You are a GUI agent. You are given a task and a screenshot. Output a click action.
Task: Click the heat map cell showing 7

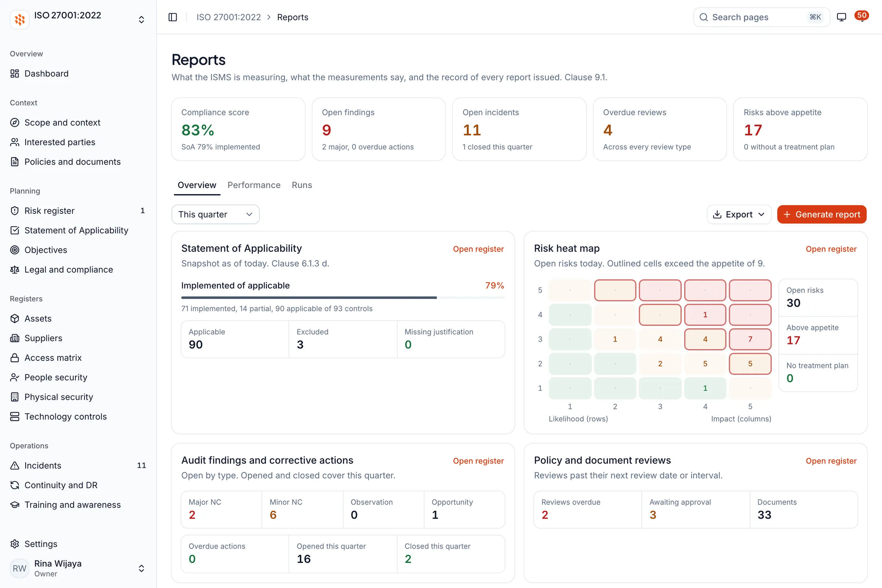[x=750, y=339]
